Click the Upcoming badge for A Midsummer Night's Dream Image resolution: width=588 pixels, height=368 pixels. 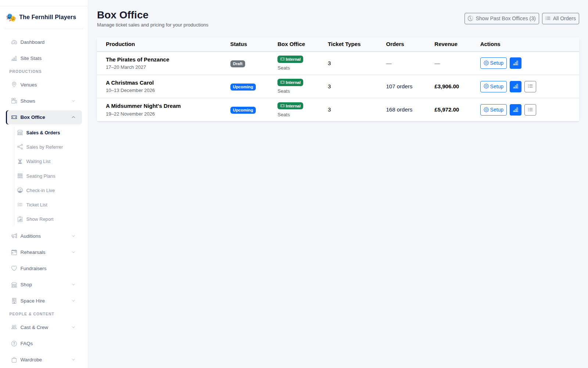[243, 110]
